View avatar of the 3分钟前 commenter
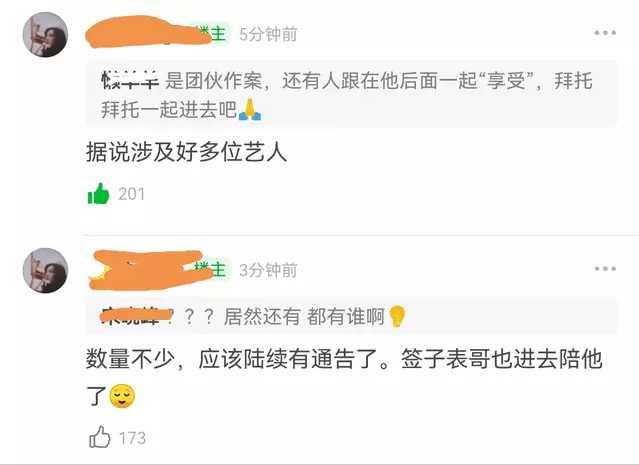 click(45, 271)
